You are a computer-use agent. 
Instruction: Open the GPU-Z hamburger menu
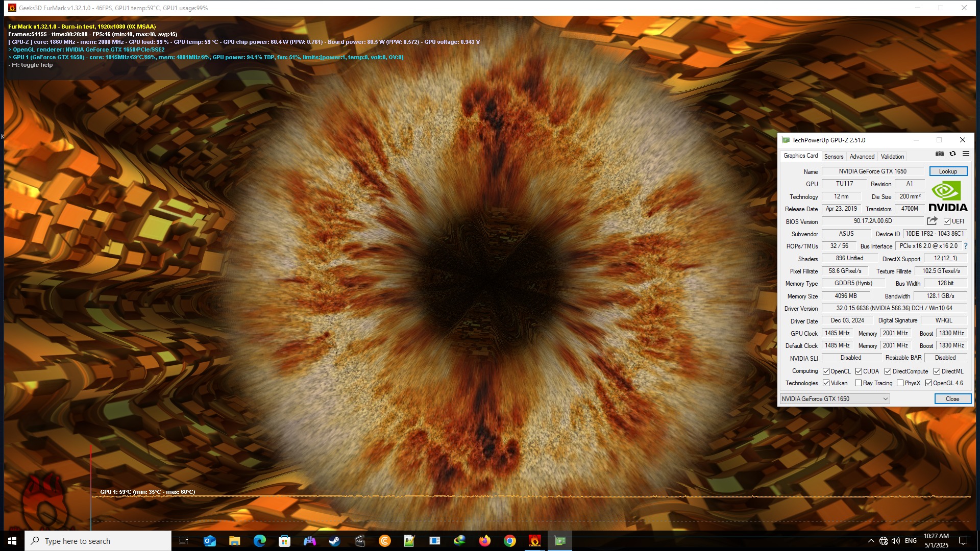[966, 154]
